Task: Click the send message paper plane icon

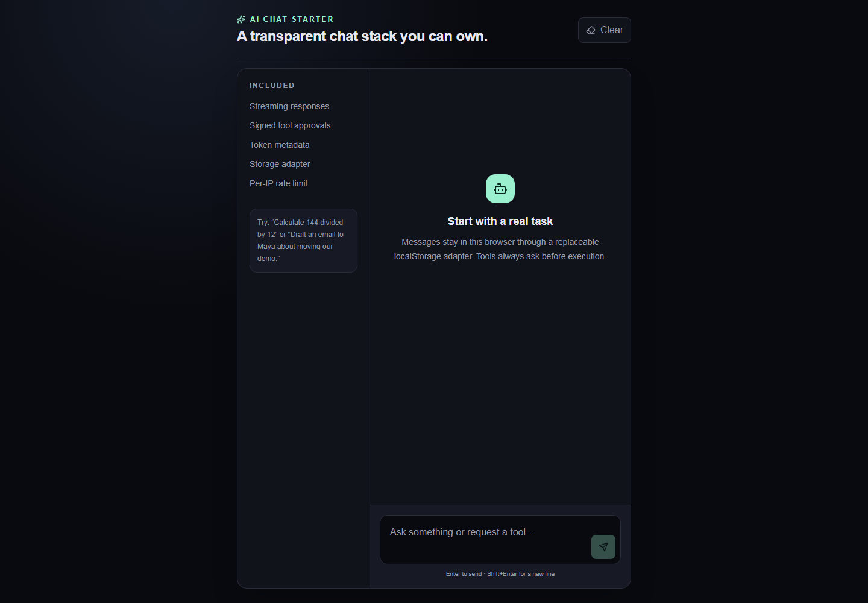Action: (x=603, y=547)
